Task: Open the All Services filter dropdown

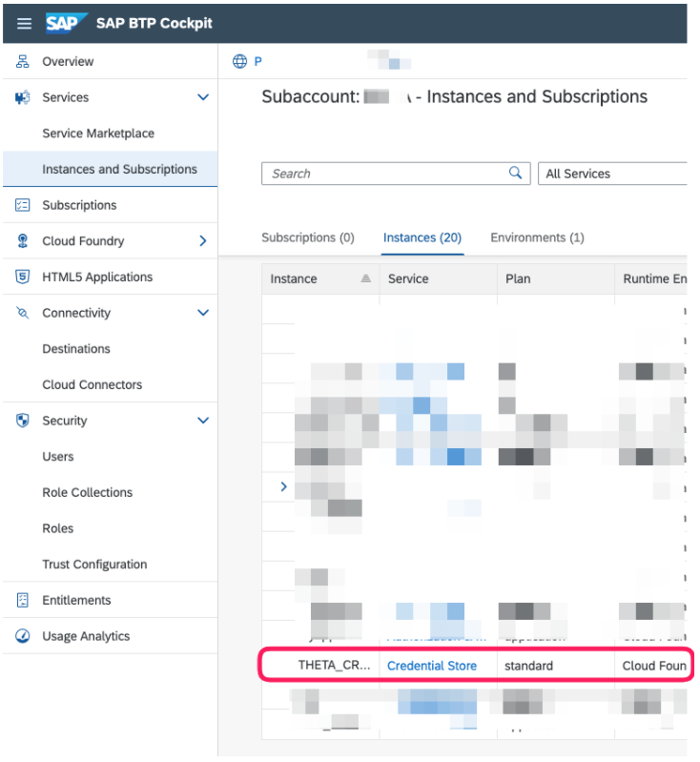Action: [x=612, y=174]
